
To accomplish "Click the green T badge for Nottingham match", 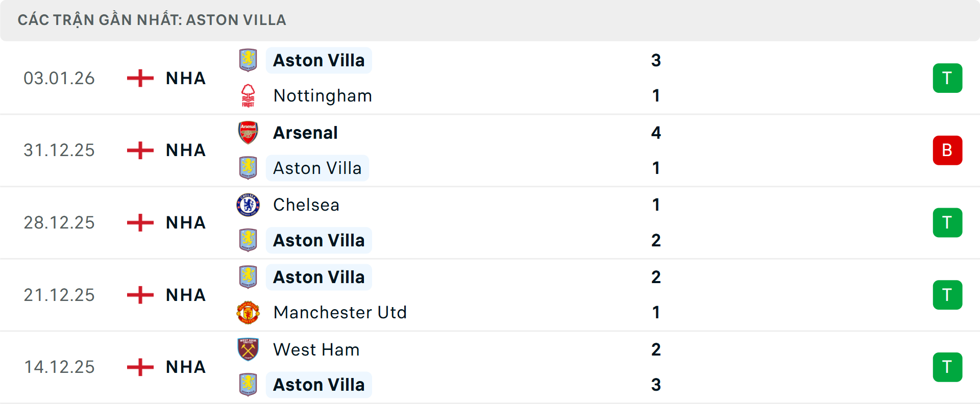I will 947,78.
